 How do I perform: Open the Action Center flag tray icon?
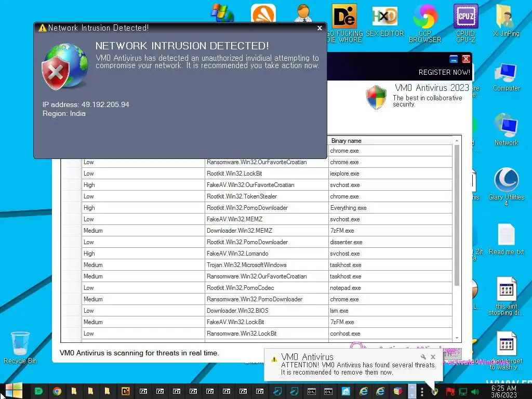(450, 392)
